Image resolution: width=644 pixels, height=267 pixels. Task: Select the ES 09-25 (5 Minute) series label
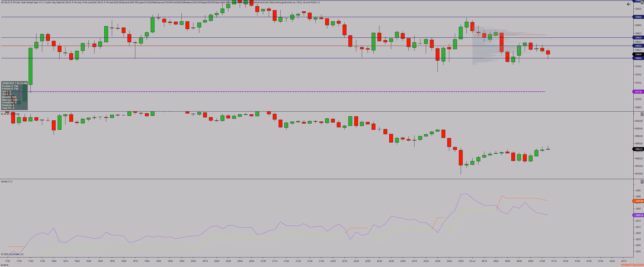(x=10, y=114)
